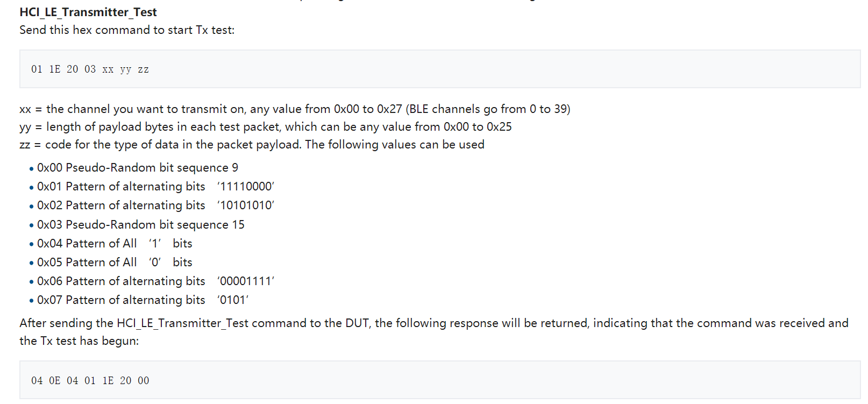Click the 'After sending the HCI_LE_Transmitter_Test' paragraph
This screenshot has width=868, height=404.
(433, 323)
